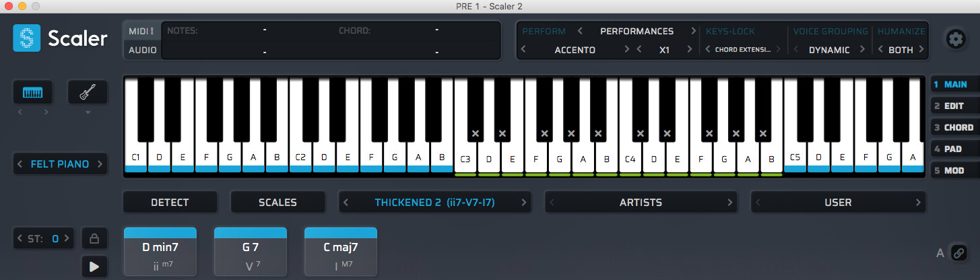The image size is (980, 280).
Task: Click next arrow for DYNAMIC grouping
Action: (863, 50)
